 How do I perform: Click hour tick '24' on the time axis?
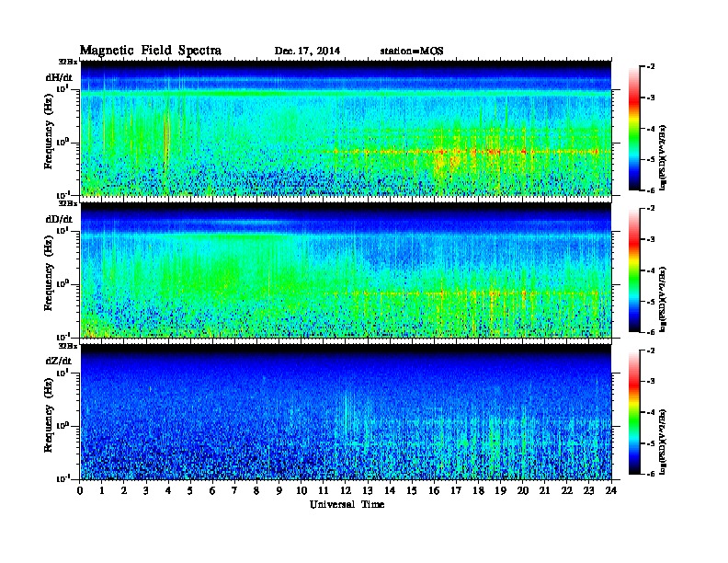coord(611,491)
